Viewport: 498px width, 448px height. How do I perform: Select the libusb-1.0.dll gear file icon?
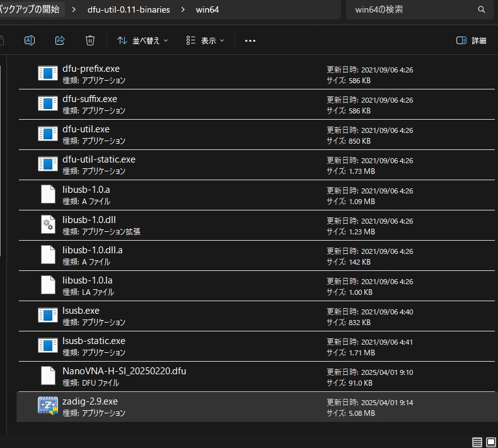(48, 225)
